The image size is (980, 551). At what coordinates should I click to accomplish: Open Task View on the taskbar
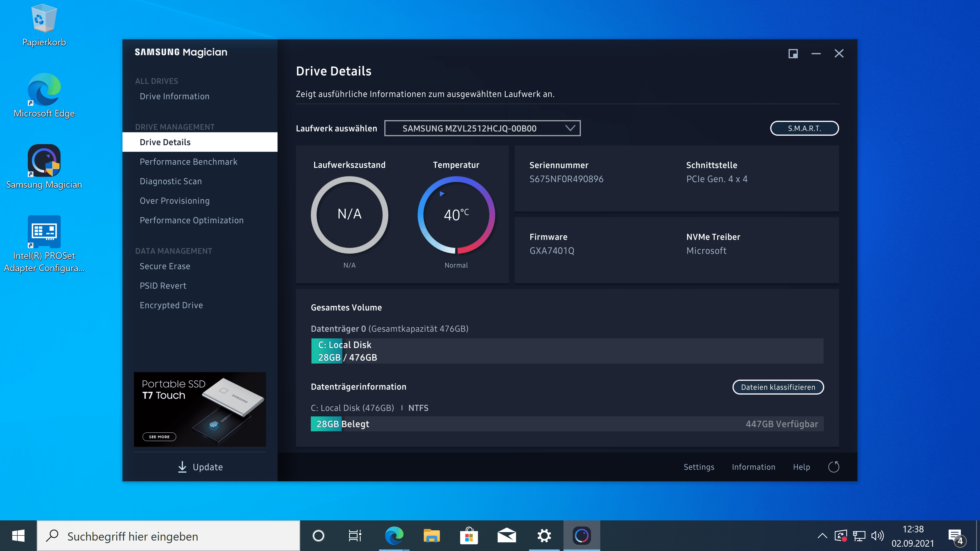(355, 536)
